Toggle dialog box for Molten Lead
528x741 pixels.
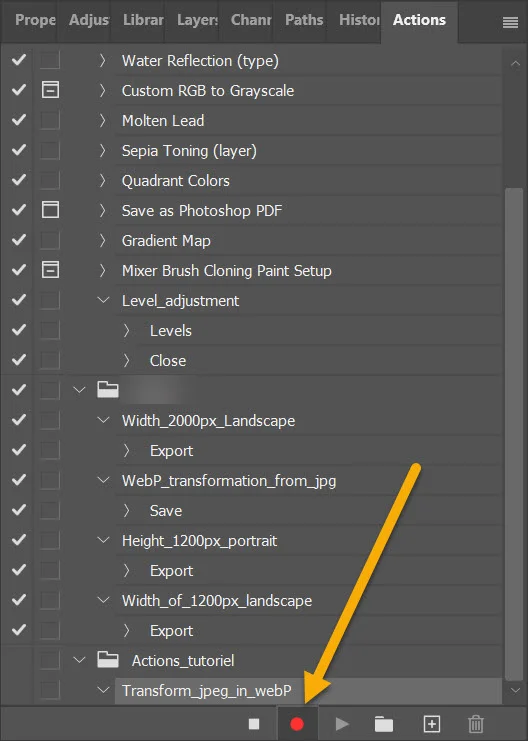[x=50, y=120]
